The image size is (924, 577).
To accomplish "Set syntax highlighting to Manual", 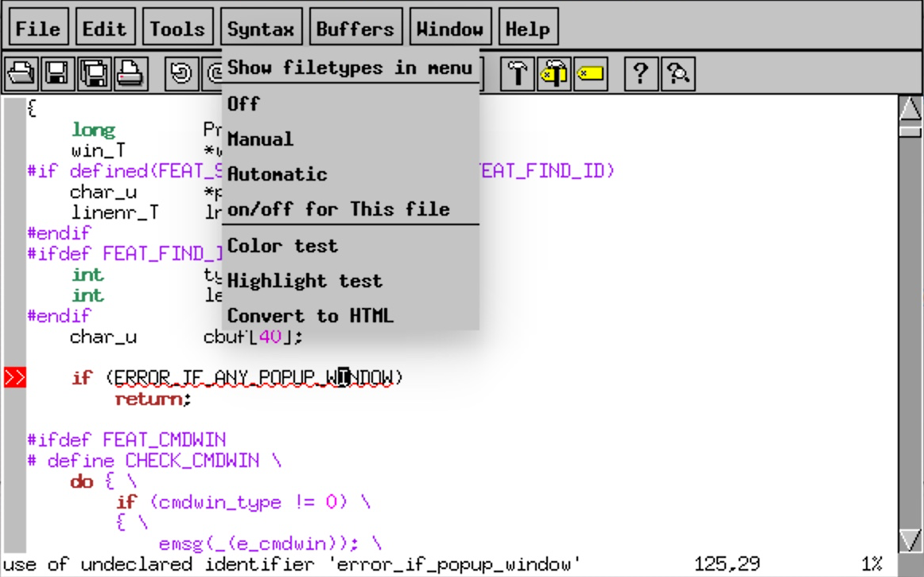I will 259,139.
